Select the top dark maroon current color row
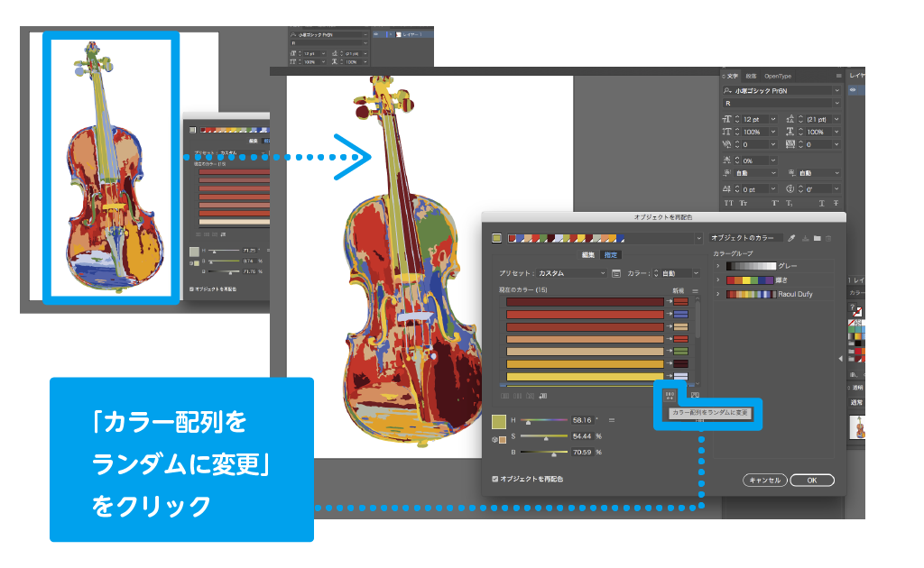 click(585, 302)
